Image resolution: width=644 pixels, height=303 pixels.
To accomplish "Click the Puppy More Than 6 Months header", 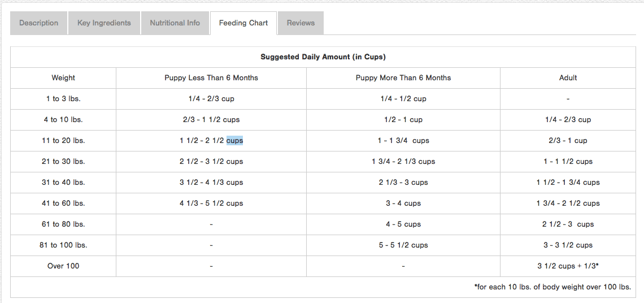I will 403,78.
